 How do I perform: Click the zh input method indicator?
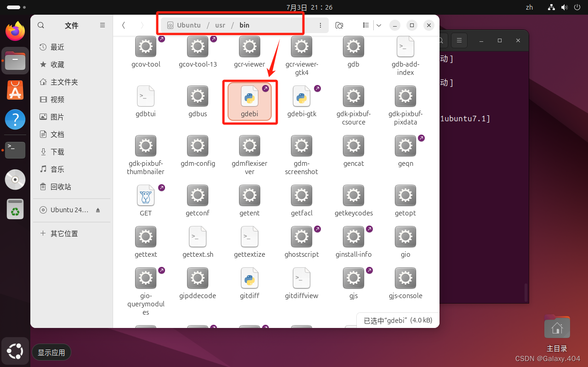pos(529,7)
